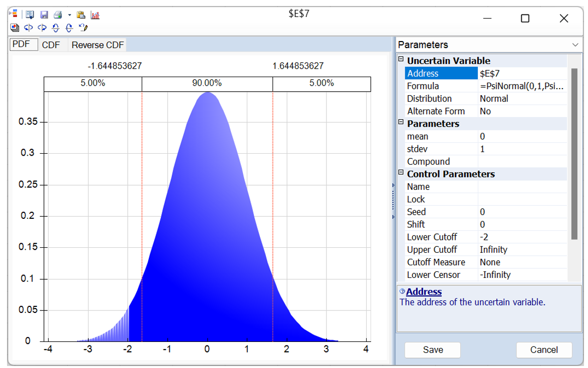588x368 pixels.
Task: Click the flip-right arrow icon
Action: (x=42, y=28)
